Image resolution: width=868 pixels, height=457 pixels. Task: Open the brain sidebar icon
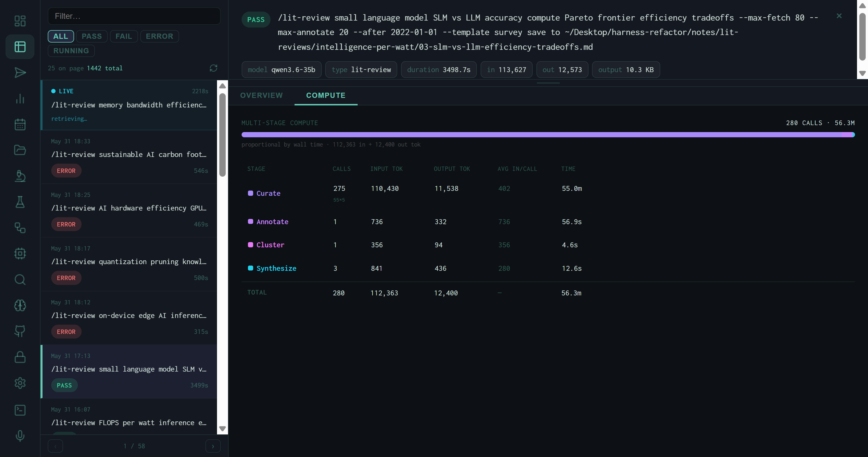coord(20,305)
